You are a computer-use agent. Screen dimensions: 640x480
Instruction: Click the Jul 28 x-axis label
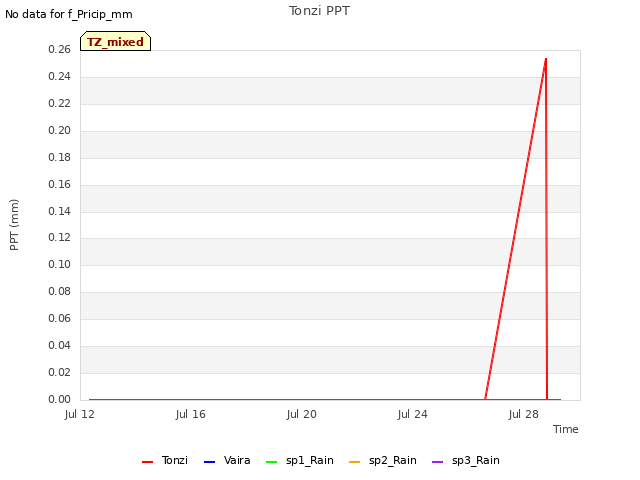pos(524,414)
